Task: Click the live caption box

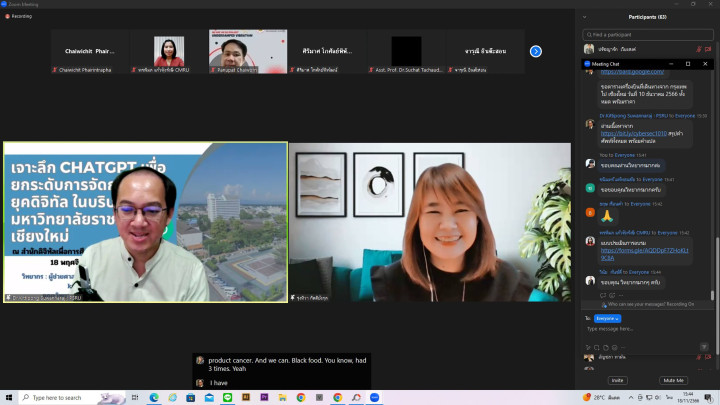Action: [x=281, y=371]
